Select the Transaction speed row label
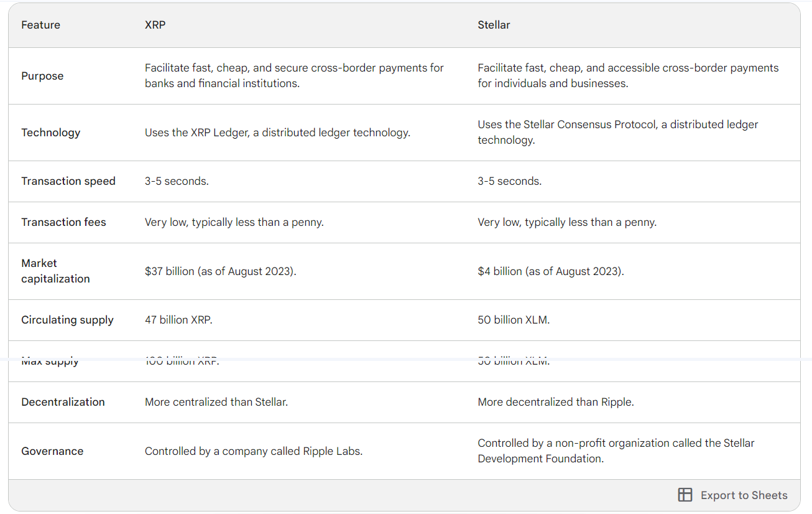Screen dimensions: 812x514 [68, 181]
